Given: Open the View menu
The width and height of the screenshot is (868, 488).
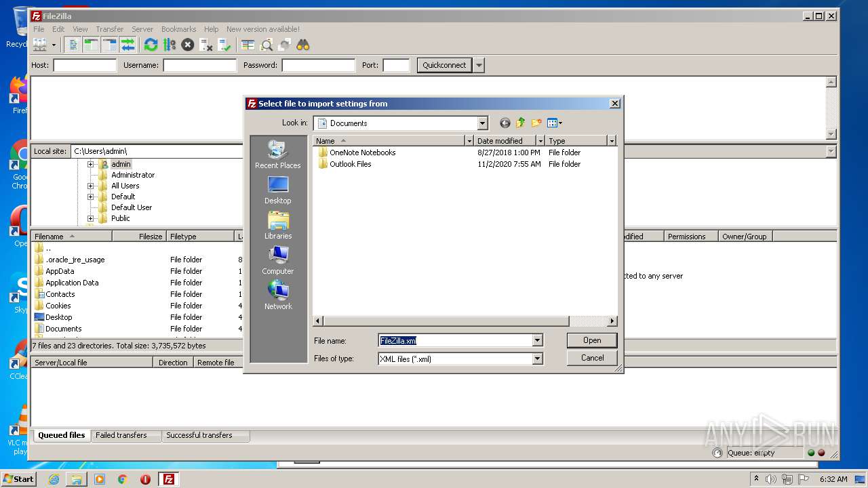Looking at the screenshot, I should (x=80, y=29).
